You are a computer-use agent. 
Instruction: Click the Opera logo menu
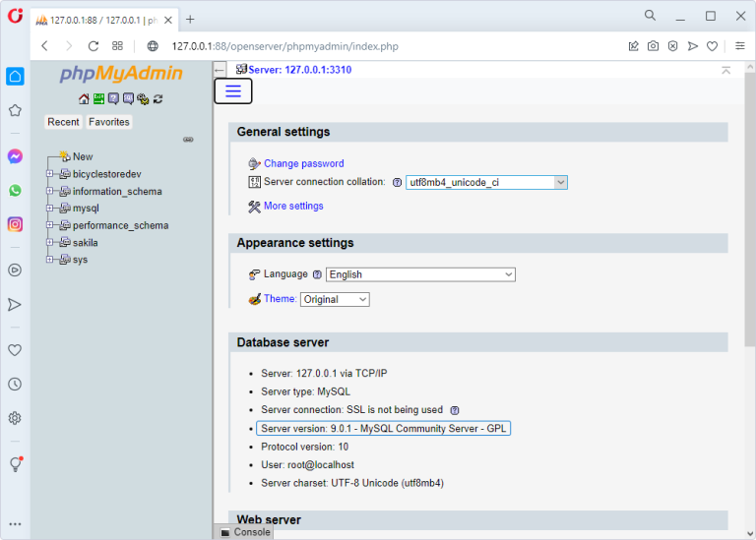tap(16, 16)
